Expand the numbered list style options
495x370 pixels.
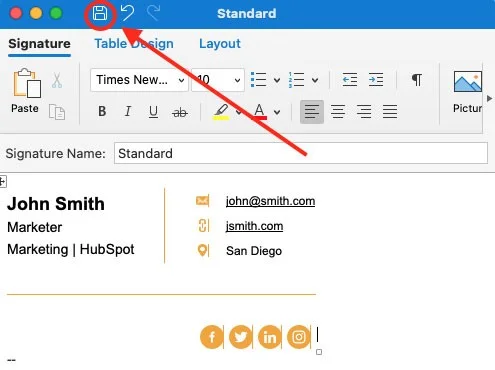click(315, 80)
